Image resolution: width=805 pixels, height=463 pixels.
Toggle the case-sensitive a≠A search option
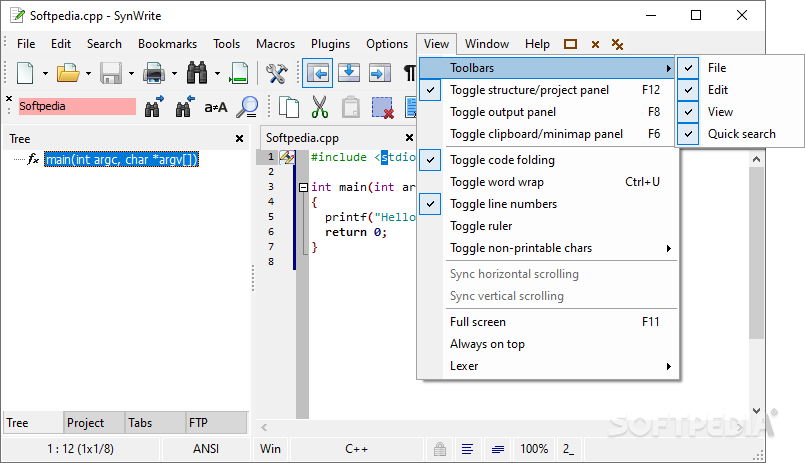pos(216,107)
